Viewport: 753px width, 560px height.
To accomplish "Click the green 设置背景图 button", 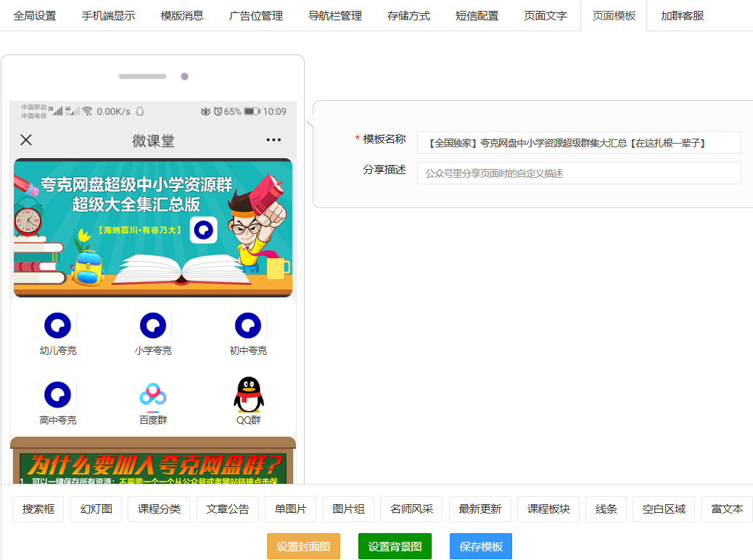I will click(x=395, y=546).
